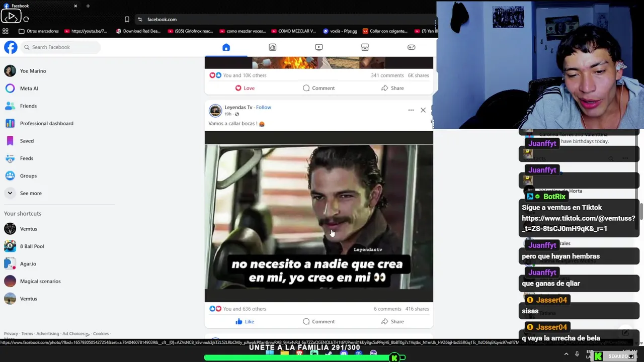Screen dimensions: 644x362
Task: Bookmark page icon beside address bar
Action: click(127, 20)
